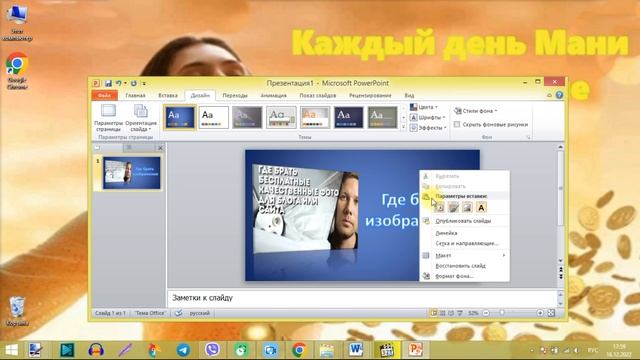
Task: Click the zoom slider handle
Action: tap(502, 313)
